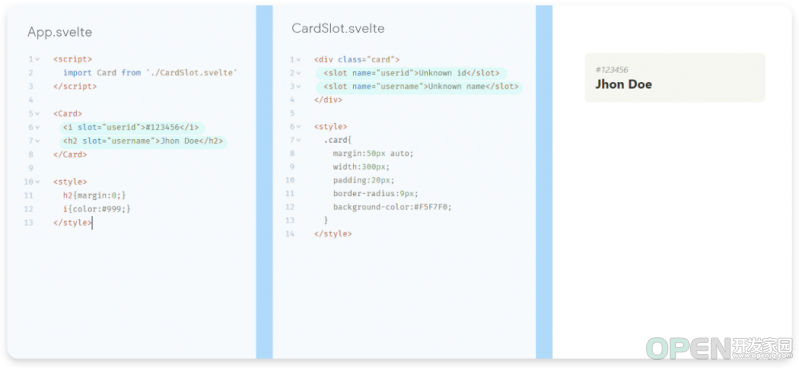799x368 pixels.
Task: Fold line 3 username slot in CardSlot.svelte
Action: pos(299,87)
